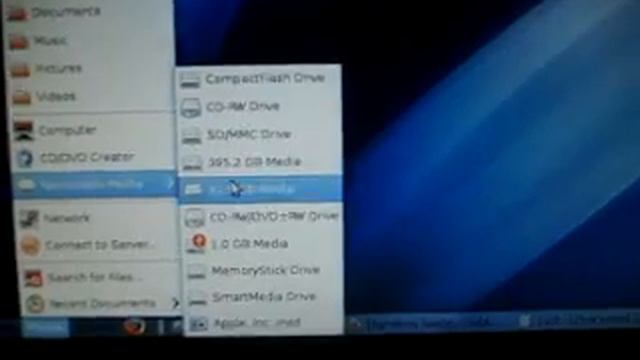Viewport: 640px width, 360px height.
Task: Click the SD/MMC Drive icon
Action: point(191,136)
